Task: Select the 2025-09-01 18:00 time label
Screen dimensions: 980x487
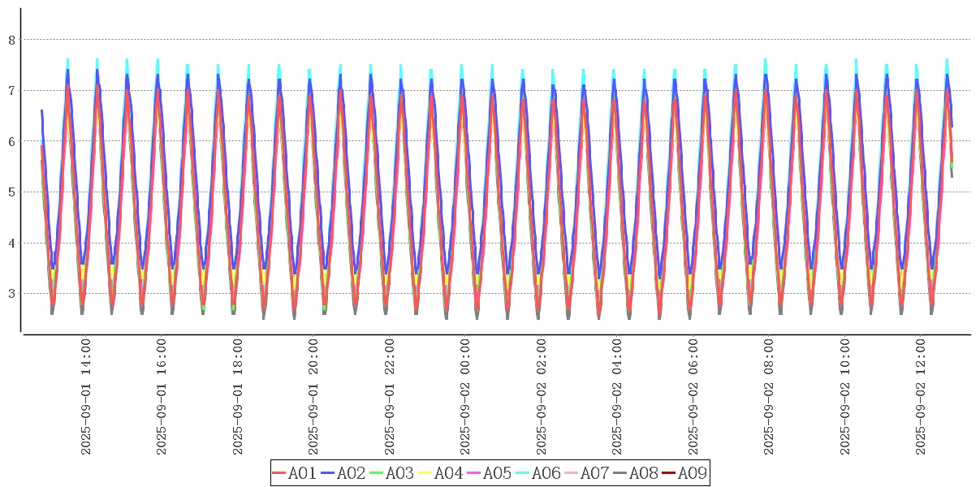Action: [x=238, y=397]
